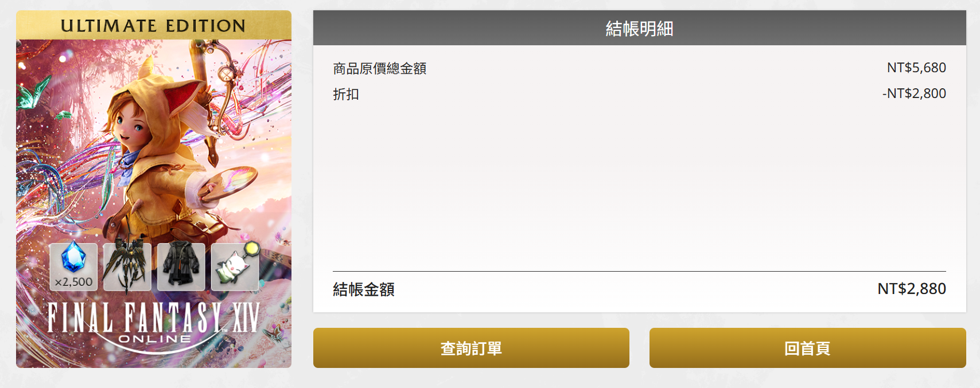Click the Ultimate Edition gold banner

tap(153, 26)
